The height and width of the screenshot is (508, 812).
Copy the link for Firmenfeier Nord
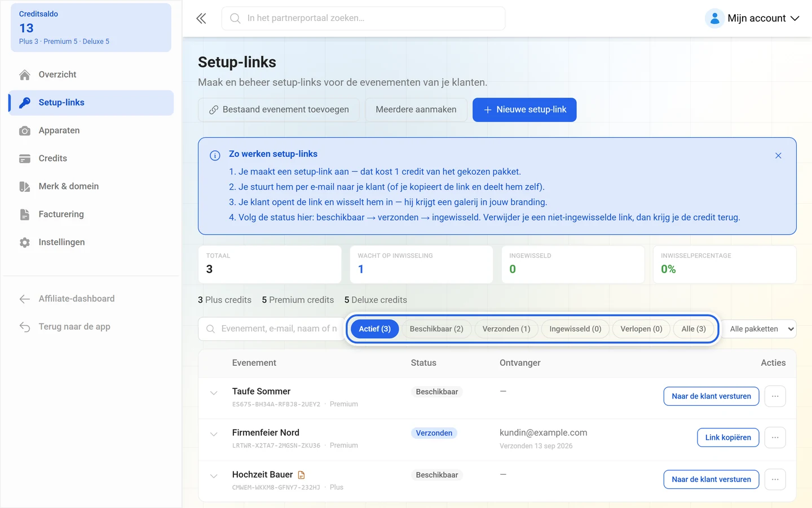728,437
